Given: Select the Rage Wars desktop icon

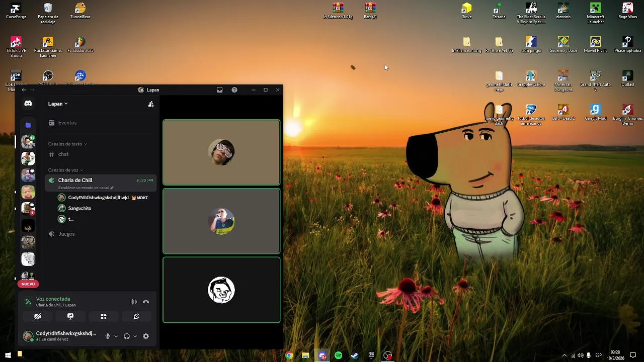Looking at the screenshot, I should (627, 11).
